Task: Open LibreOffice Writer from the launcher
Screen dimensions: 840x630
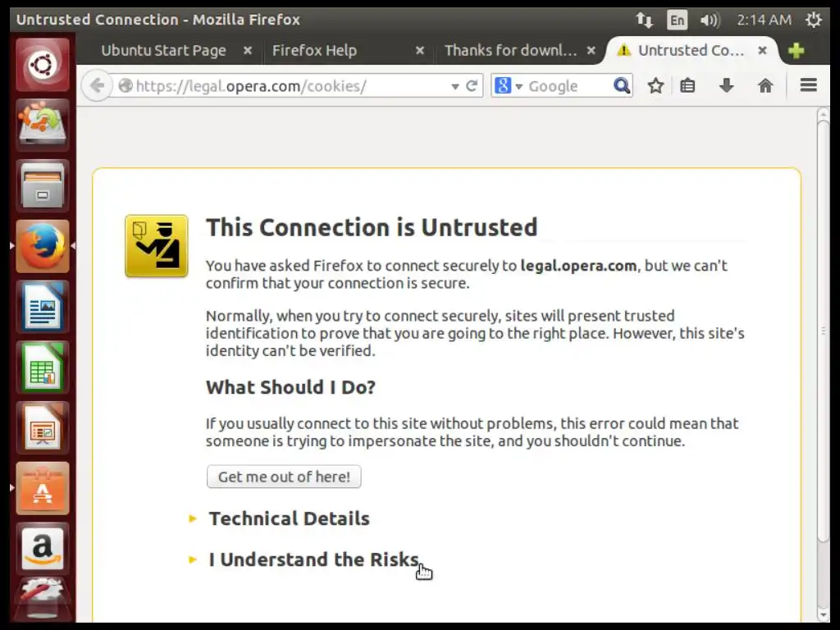Action: point(43,307)
